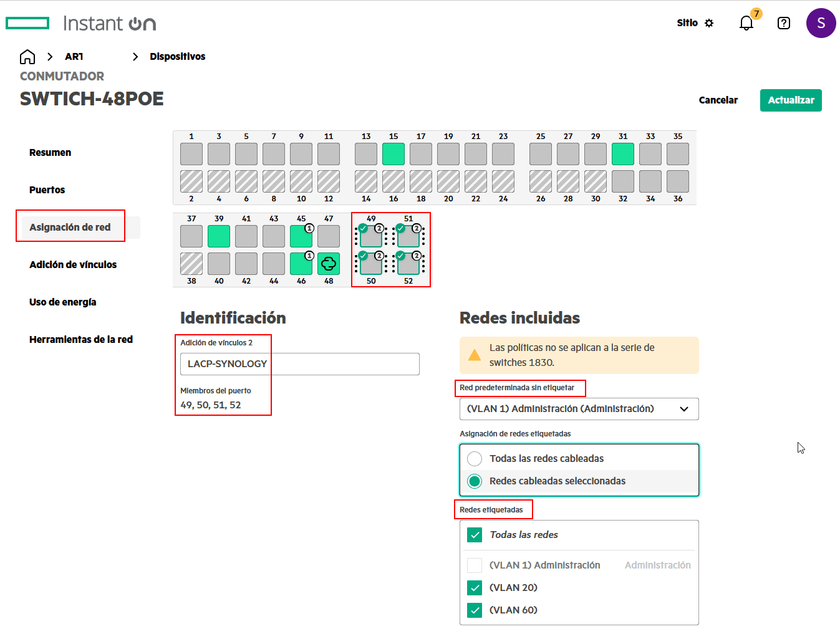The width and height of the screenshot is (840, 634).
Task: Select link aggregation port 49
Action: point(371,236)
